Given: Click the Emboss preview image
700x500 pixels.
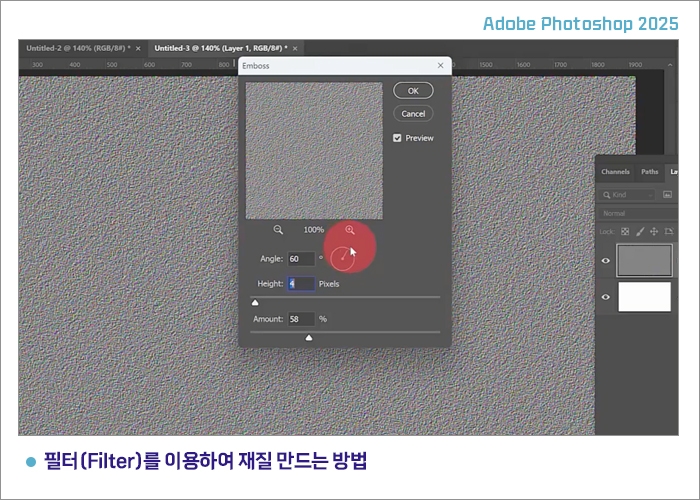Looking at the screenshot, I should 314,150.
